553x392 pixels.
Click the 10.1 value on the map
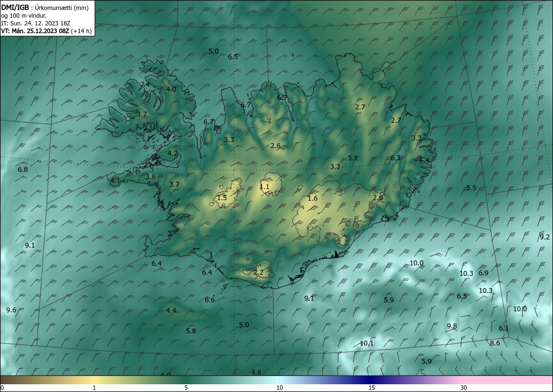pos(367,343)
